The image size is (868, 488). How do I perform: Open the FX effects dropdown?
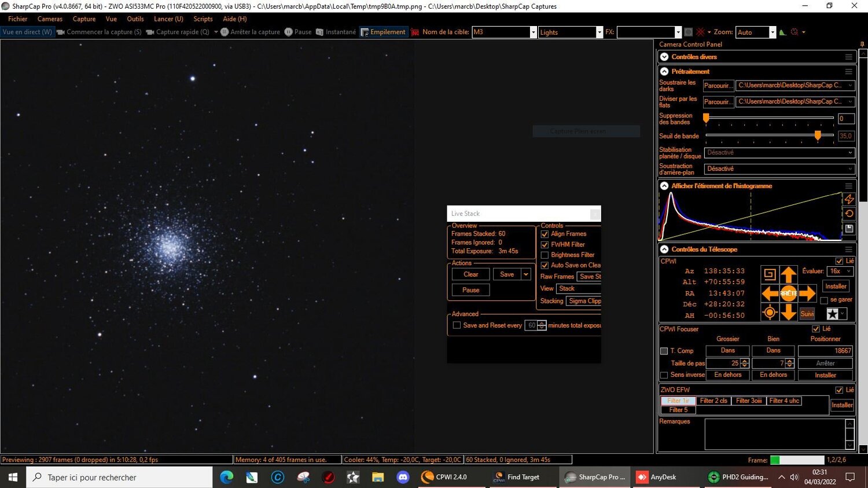(x=678, y=32)
